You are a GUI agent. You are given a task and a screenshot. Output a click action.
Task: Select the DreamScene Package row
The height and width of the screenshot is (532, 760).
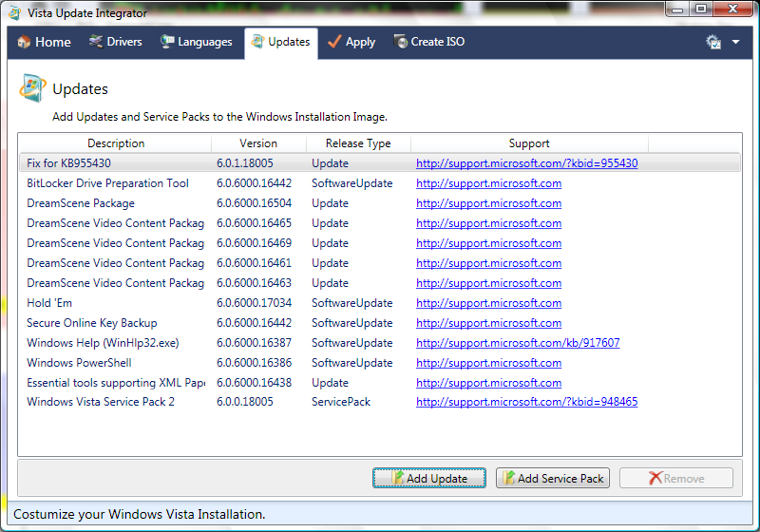tap(380, 203)
